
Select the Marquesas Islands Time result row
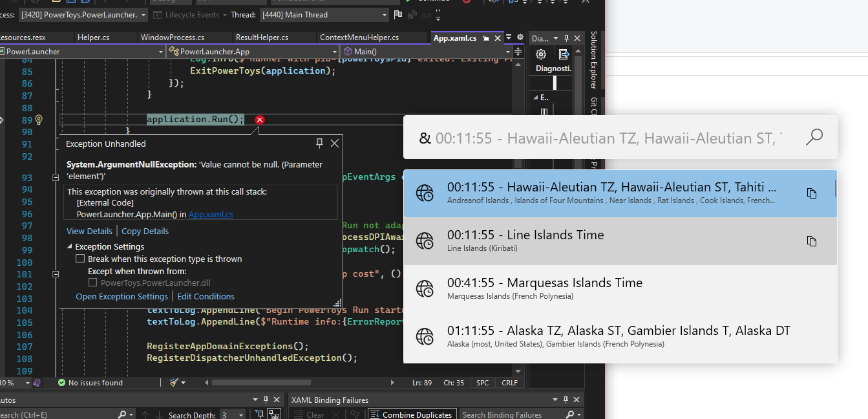(x=620, y=288)
